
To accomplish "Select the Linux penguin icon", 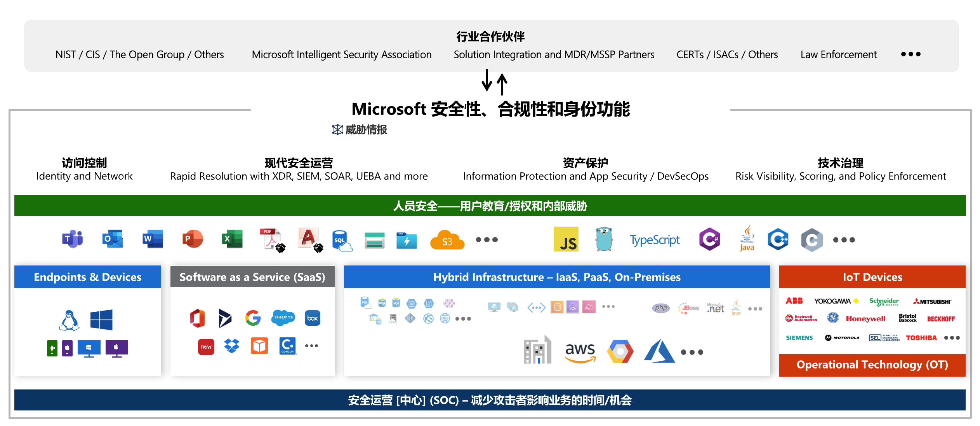I will 69,320.
